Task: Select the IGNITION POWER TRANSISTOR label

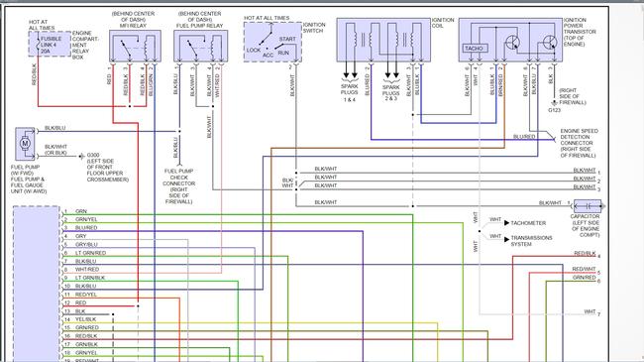Action: [580, 32]
